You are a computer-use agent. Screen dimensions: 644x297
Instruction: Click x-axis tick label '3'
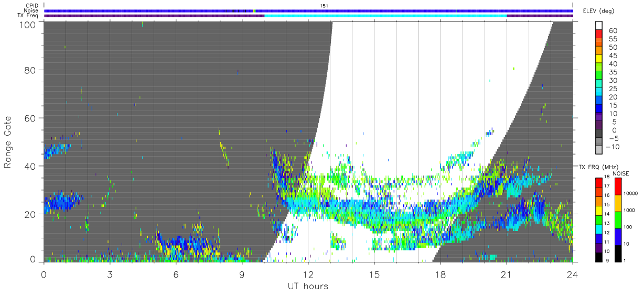point(110,274)
